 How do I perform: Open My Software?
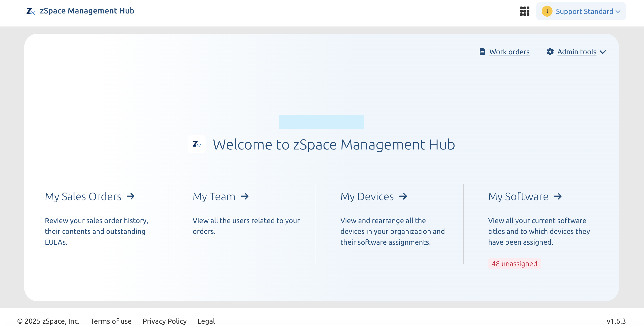(x=518, y=196)
